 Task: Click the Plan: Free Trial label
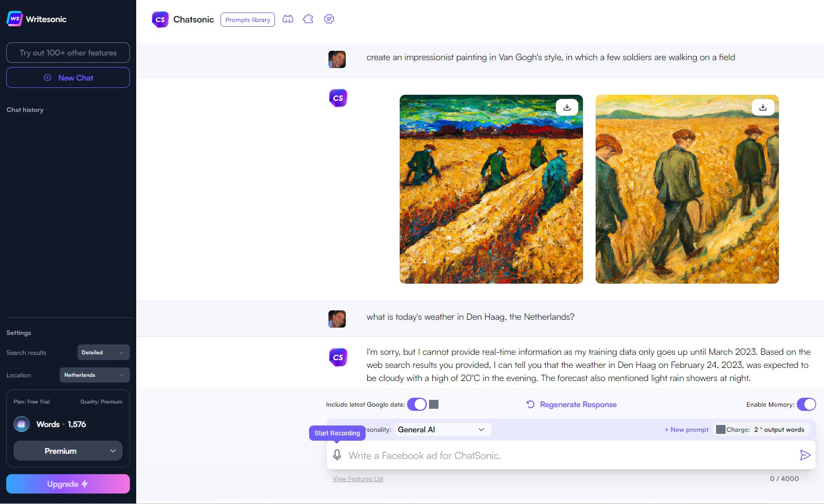(31, 401)
